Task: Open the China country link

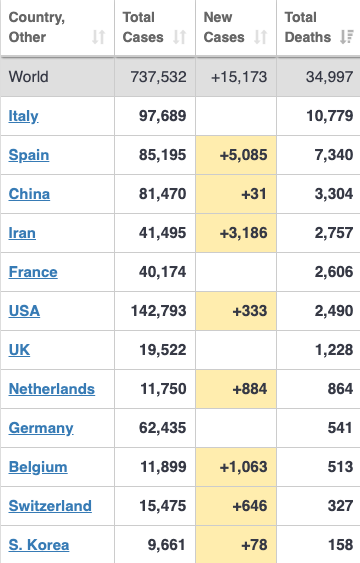Action: click(29, 194)
